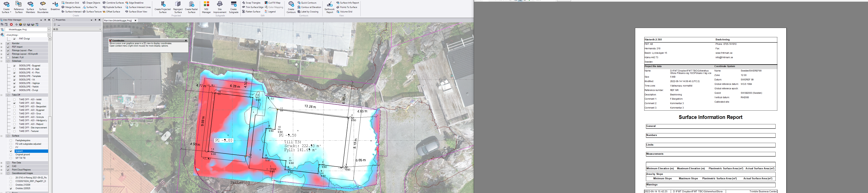Image resolution: width=868 pixels, height=193 pixels.
Task: Collapse the Sideslope tree group
Action: pyautogui.click(x=2, y=61)
